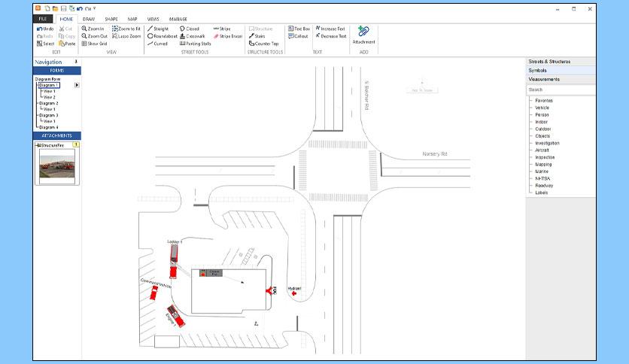The image size is (629, 364).
Task: Click the Undo button in Edit group
Action: 45,29
